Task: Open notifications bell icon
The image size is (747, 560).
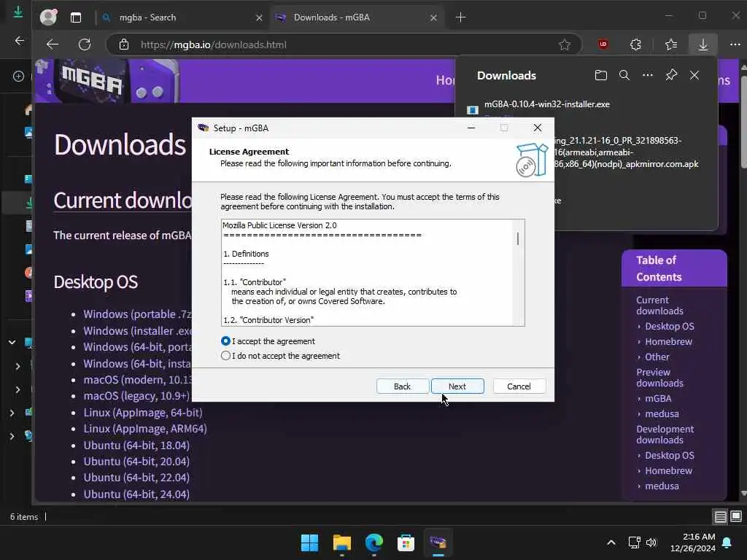Action: coord(727,542)
